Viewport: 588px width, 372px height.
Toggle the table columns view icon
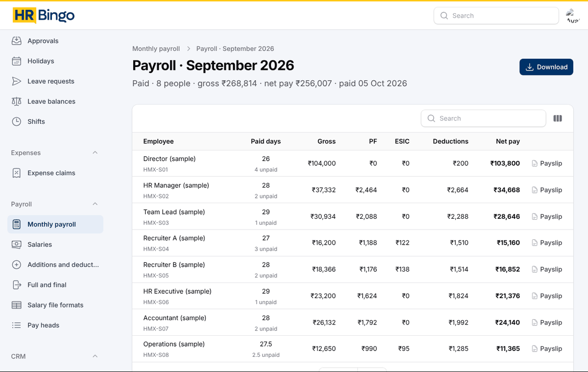tap(558, 118)
